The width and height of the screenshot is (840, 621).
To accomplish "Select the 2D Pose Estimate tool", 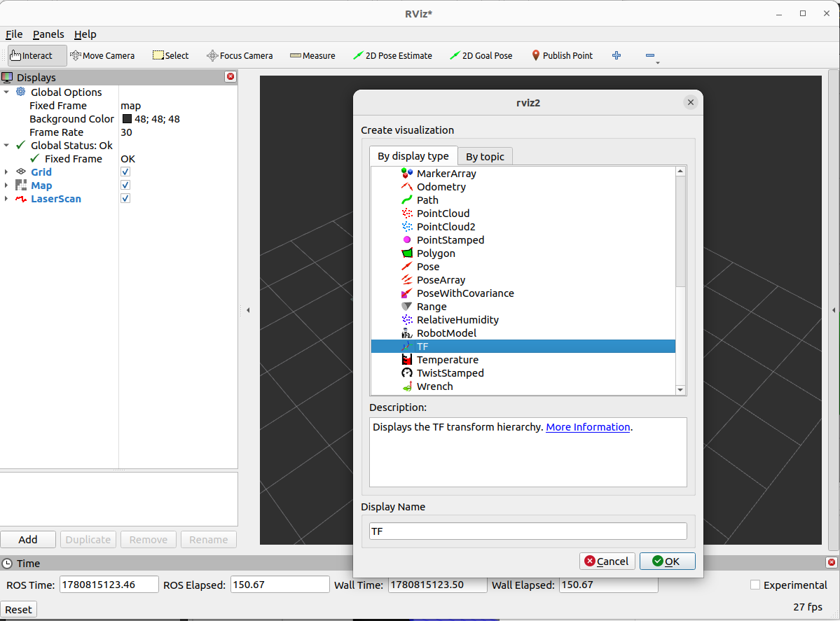I will [x=392, y=56].
